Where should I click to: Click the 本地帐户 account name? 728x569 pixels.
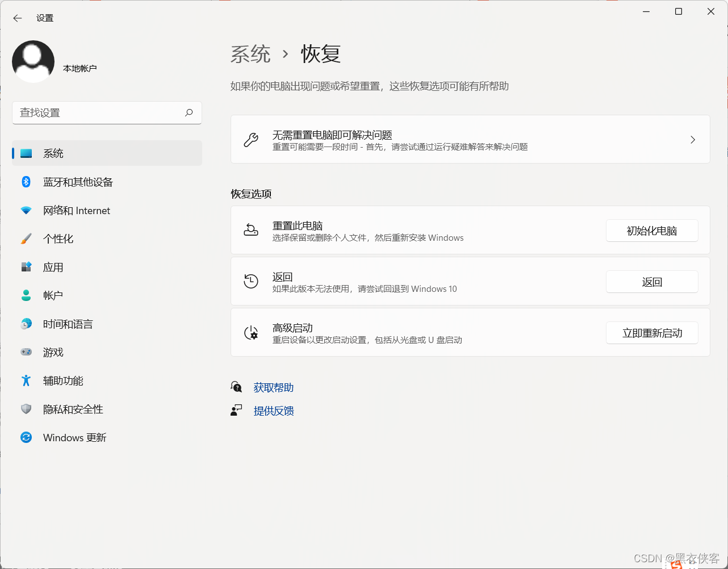tap(80, 68)
